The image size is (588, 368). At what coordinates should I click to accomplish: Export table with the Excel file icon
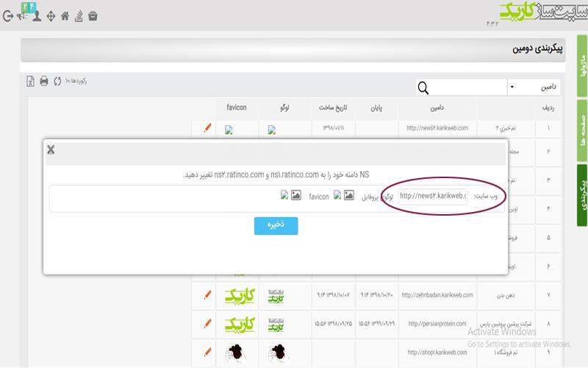(x=30, y=81)
